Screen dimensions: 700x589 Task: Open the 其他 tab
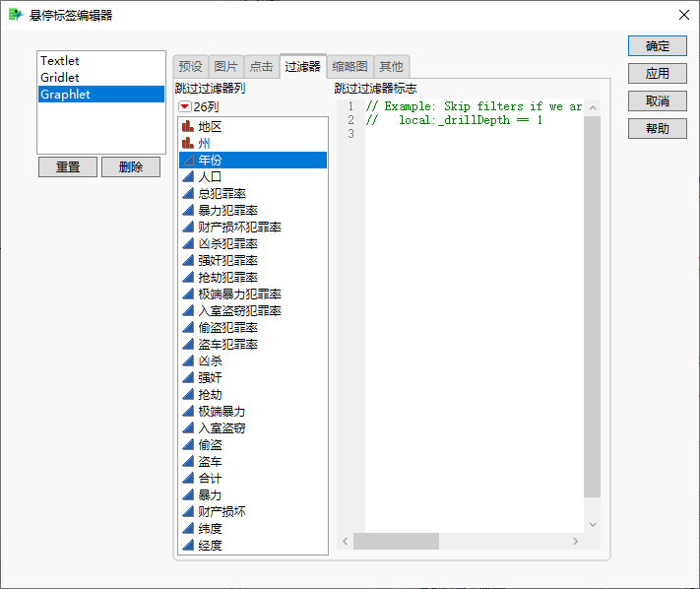pyautogui.click(x=391, y=67)
